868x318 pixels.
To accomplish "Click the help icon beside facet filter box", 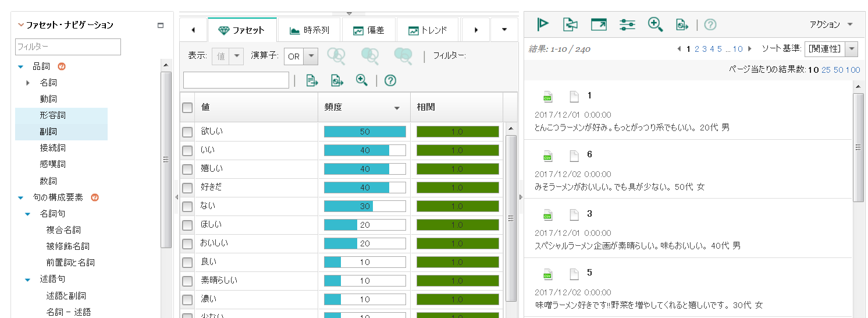I will tap(390, 80).
